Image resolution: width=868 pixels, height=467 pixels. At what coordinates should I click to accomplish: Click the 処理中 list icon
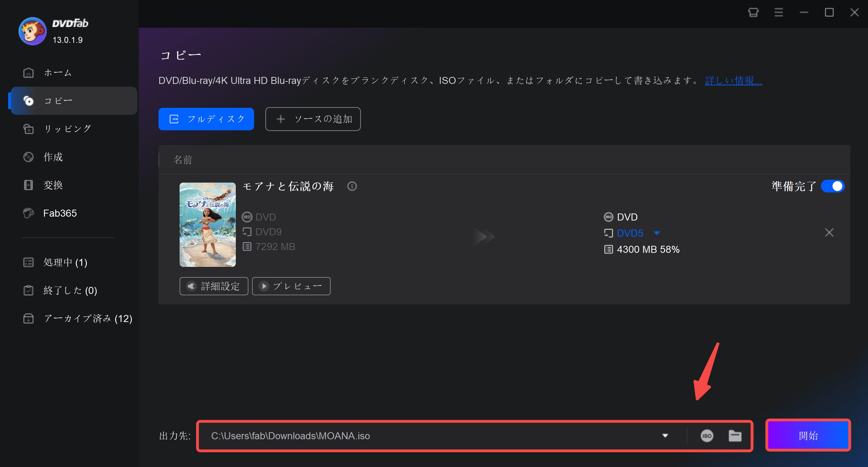[28, 262]
